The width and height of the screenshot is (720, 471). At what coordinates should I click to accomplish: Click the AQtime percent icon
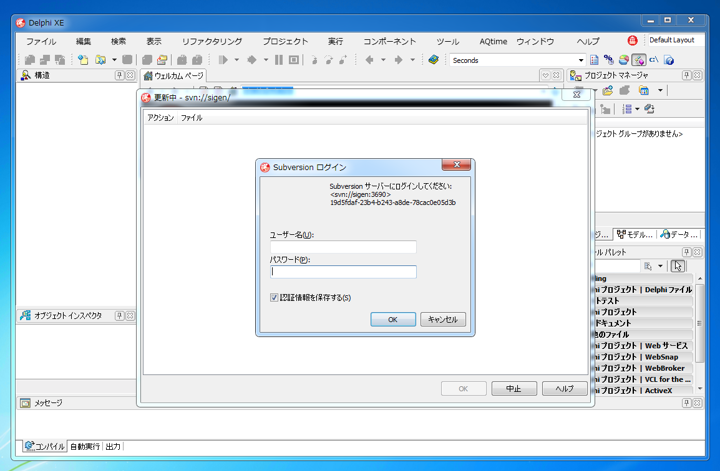point(608,60)
